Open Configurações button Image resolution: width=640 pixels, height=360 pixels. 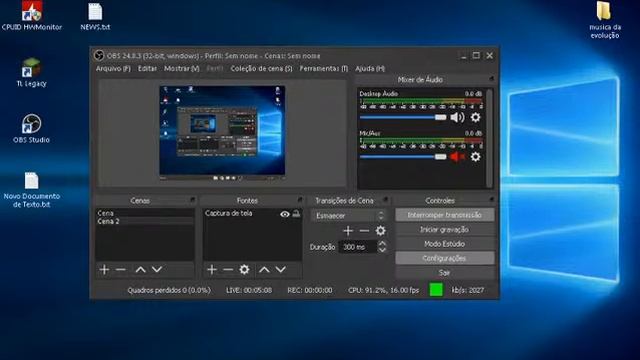click(444, 258)
